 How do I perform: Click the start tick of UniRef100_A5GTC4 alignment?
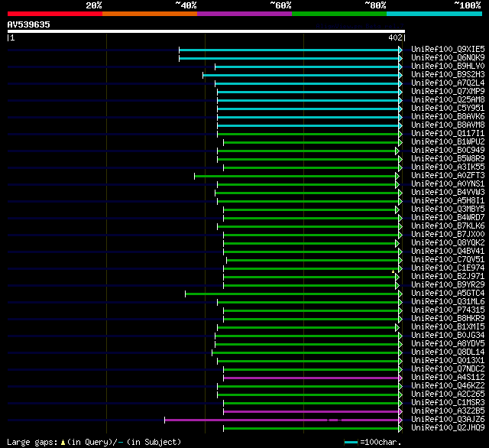[x=185, y=294]
